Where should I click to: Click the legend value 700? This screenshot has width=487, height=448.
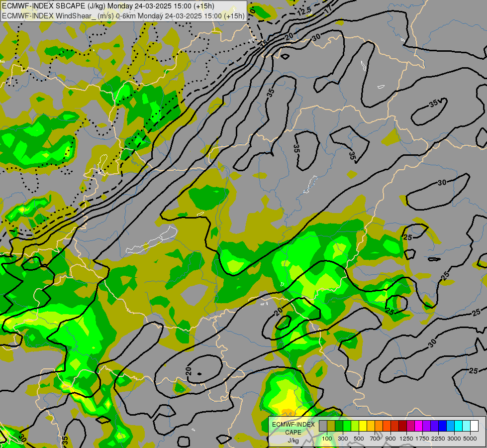(x=375, y=439)
